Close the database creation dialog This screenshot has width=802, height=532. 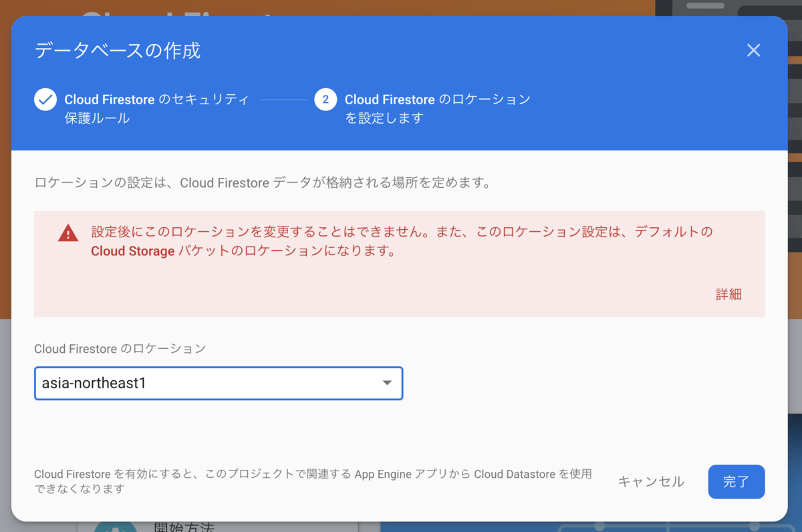(x=753, y=50)
